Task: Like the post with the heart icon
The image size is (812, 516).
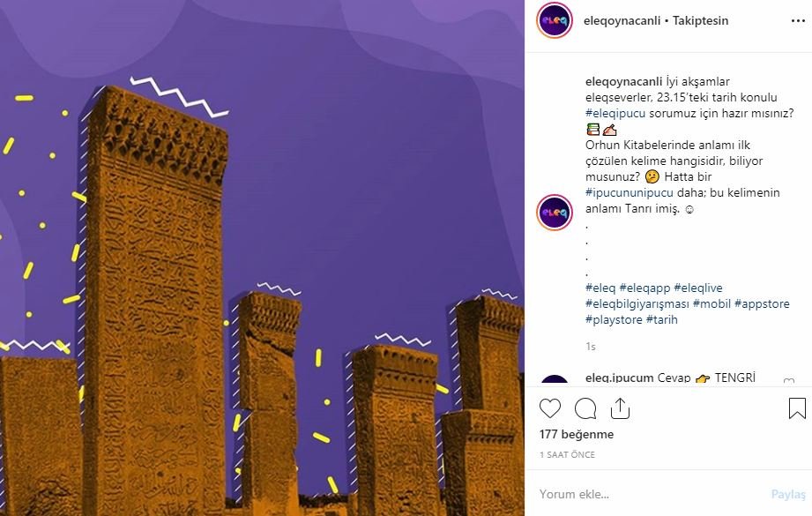Action: (x=549, y=408)
